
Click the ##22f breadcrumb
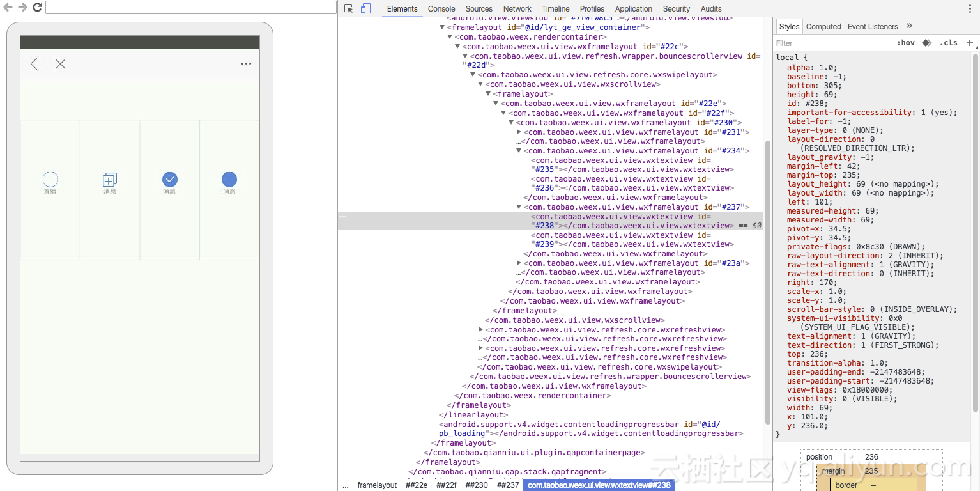coord(446,485)
